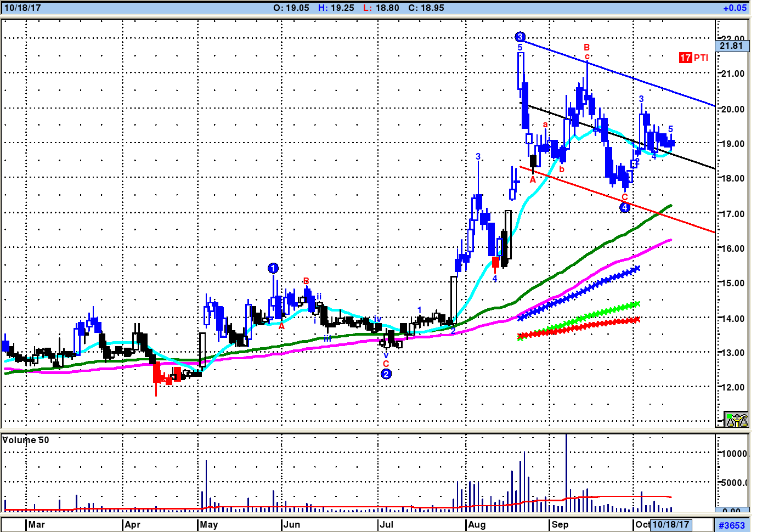Click the 21.81 price label on axis

pyautogui.click(x=731, y=46)
